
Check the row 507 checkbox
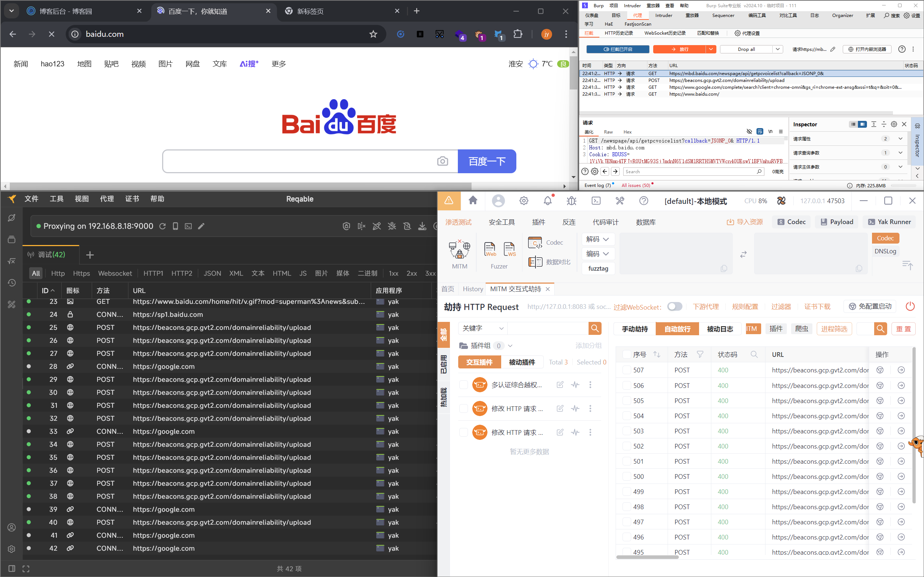point(626,370)
